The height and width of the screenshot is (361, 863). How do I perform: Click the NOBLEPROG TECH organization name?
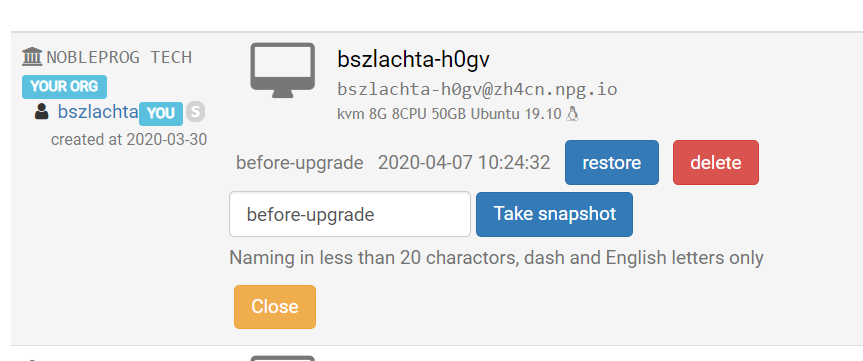pyautogui.click(x=119, y=57)
